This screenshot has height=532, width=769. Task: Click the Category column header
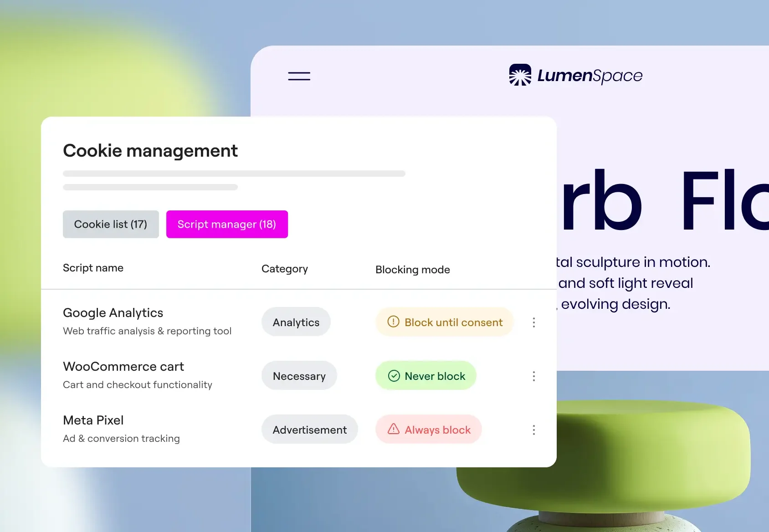pyautogui.click(x=285, y=269)
